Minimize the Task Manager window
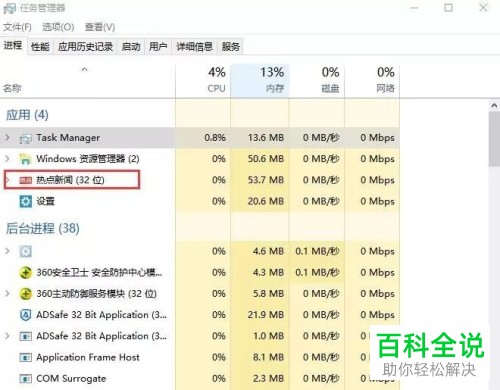This screenshot has height=390, width=500. (x=414, y=8)
